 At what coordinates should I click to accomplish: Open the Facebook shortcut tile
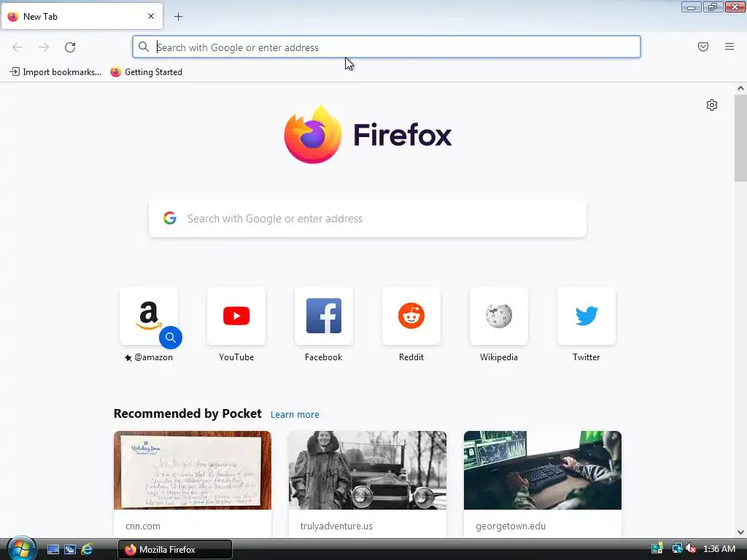tap(323, 316)
